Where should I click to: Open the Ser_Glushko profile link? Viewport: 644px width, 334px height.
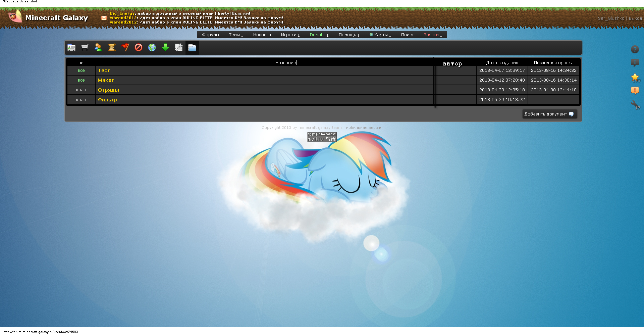pos(611,18)
